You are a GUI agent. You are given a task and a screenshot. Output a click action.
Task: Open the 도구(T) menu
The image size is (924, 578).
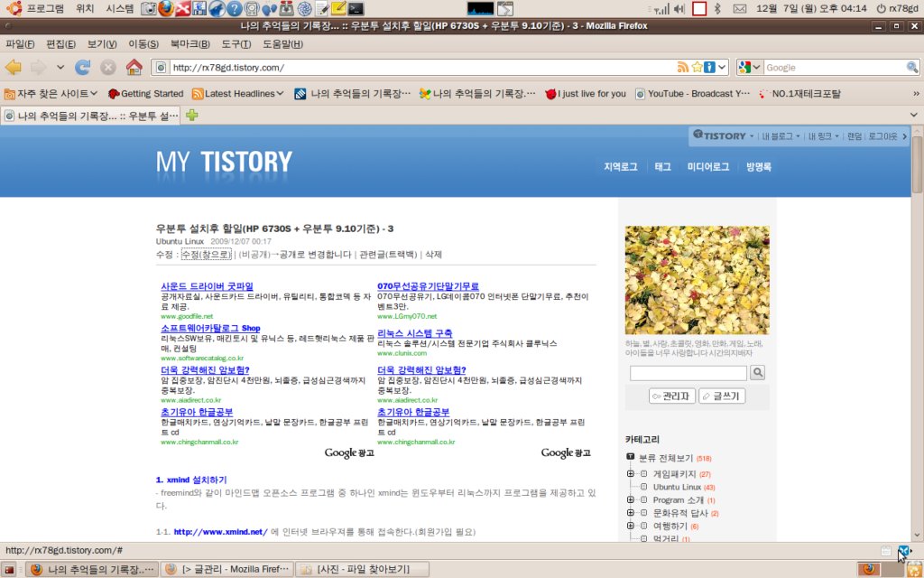click(236, 44)
